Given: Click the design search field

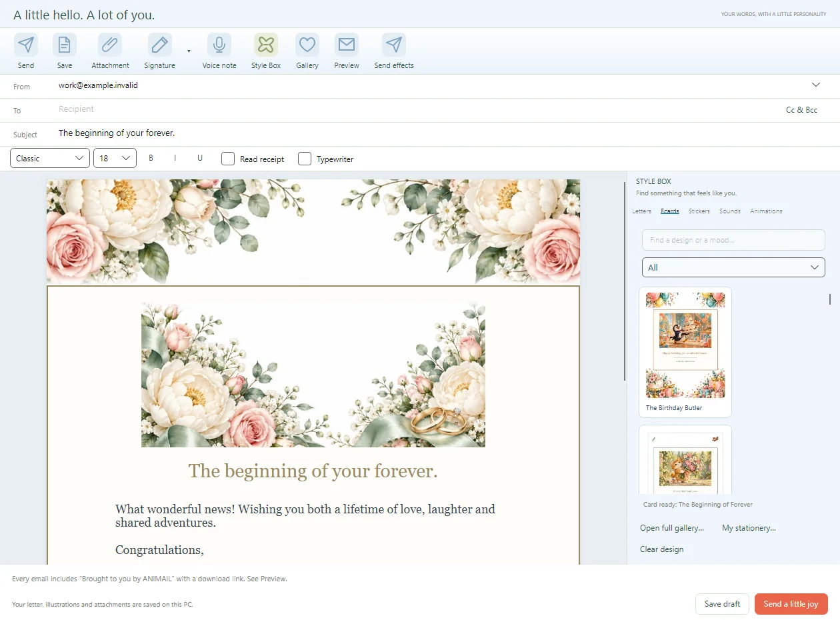Looking at the screenshot, I should pyautogui.click(x=733, y=240).
